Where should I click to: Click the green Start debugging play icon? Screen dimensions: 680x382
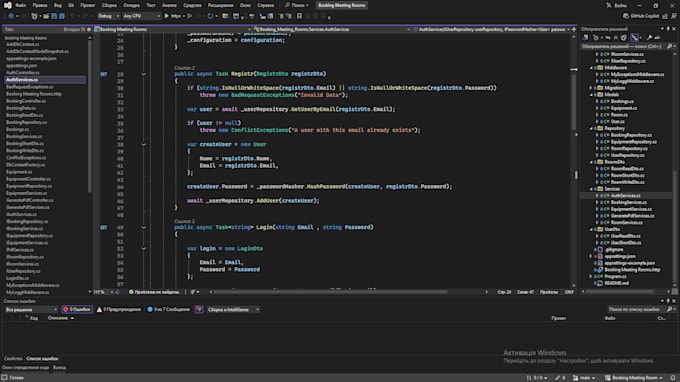[167, 16]
